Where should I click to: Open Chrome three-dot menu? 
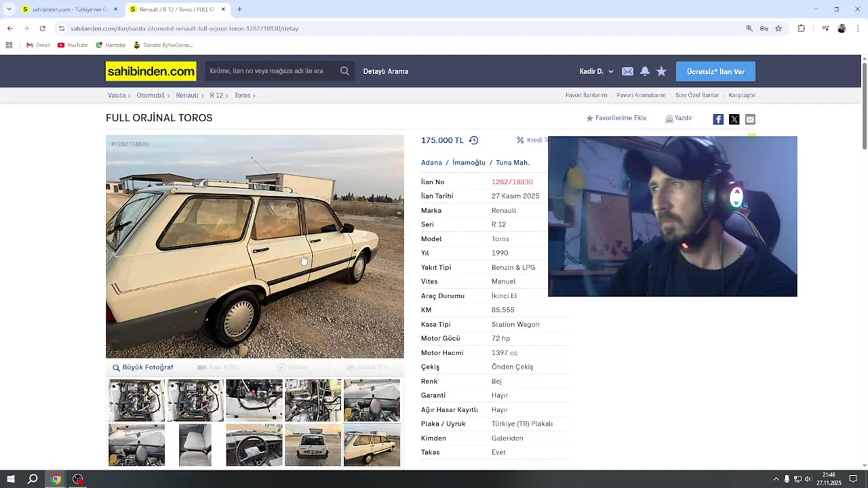[858, 28]
